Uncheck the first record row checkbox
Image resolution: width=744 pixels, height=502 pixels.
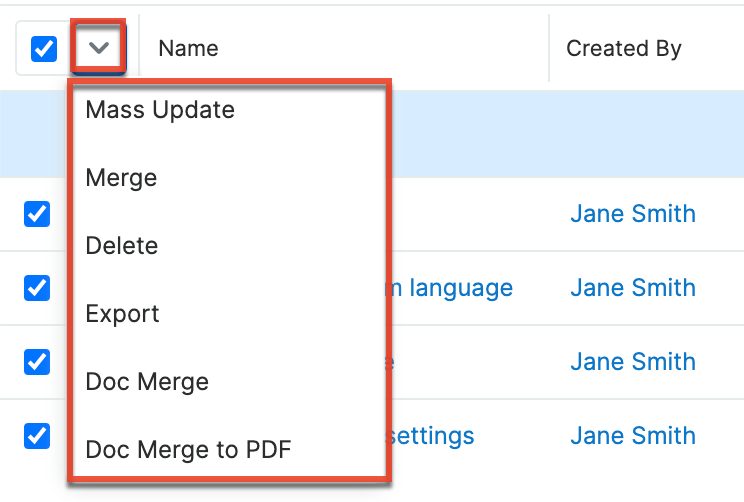pos(37,213)
